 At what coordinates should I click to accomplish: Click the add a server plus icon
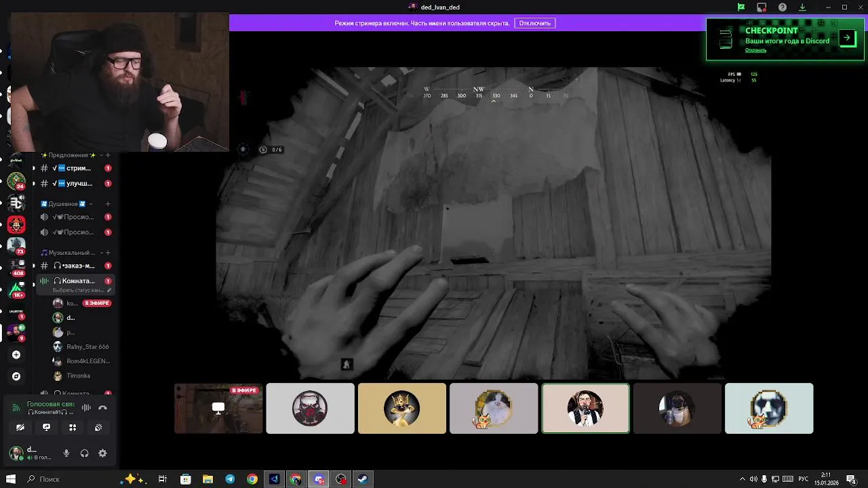[16, 354]
